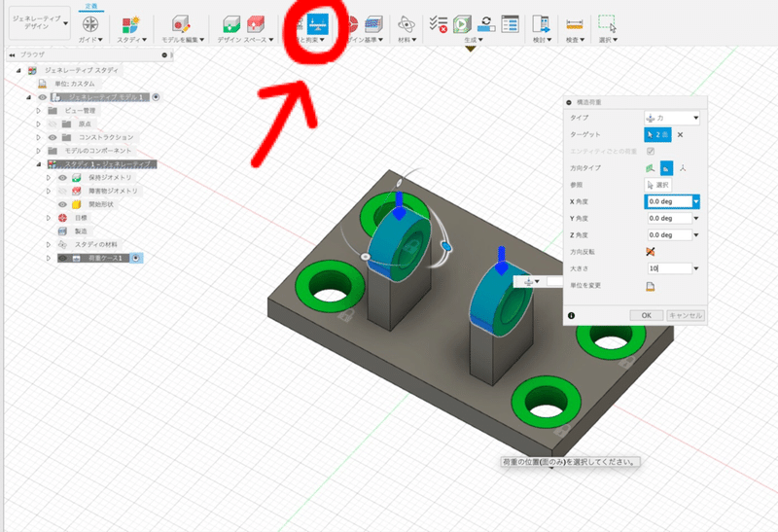Open the X 角度 dropdown arrow
This screenshot has height=532, width=778.
tap(695, 201)
